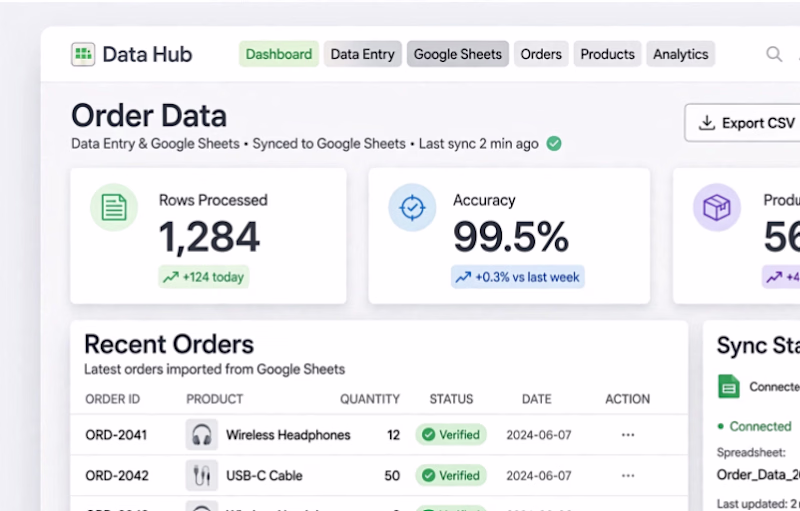Click the +0.3% vs last week badge

[518, 277]
